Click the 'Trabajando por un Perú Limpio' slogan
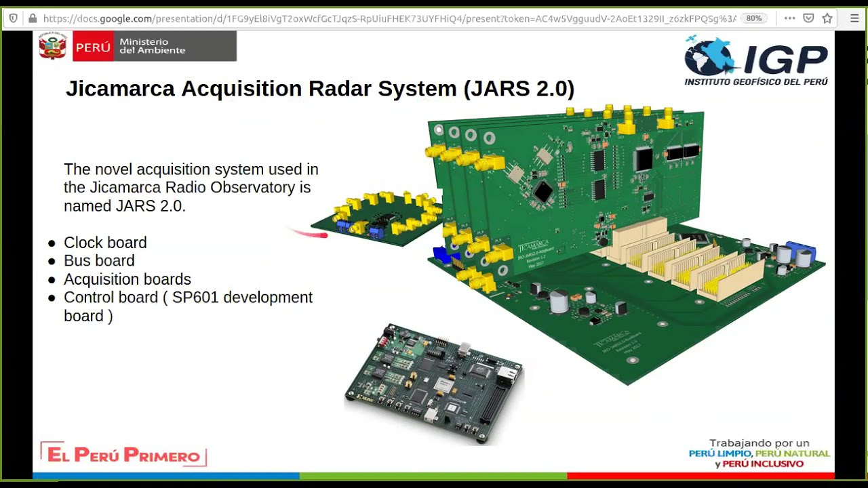The width and height of the screenshot is (868, 488). click(x=759, y=453)
